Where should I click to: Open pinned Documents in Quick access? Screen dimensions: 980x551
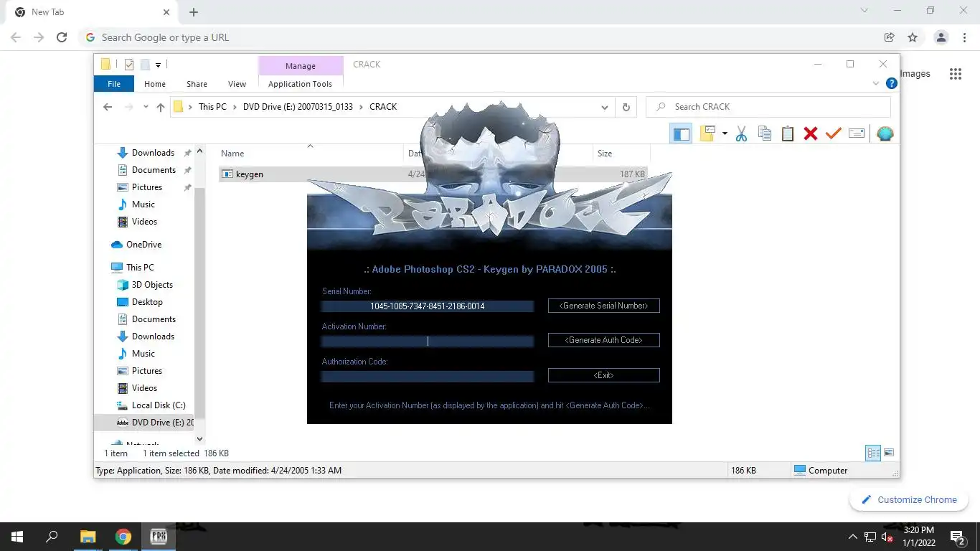point(154,170)
